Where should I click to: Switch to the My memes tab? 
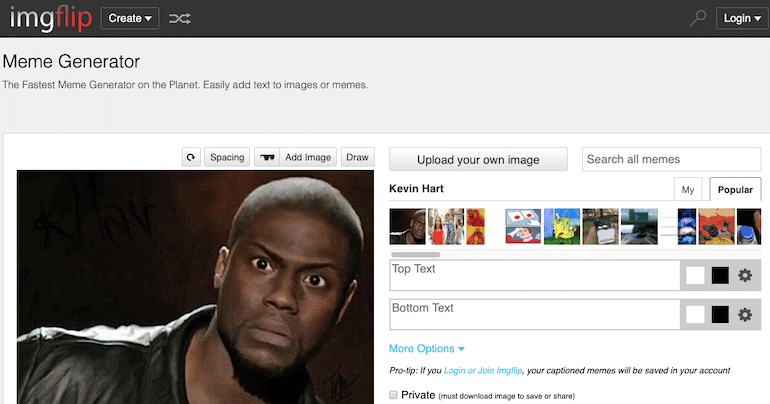688,189
